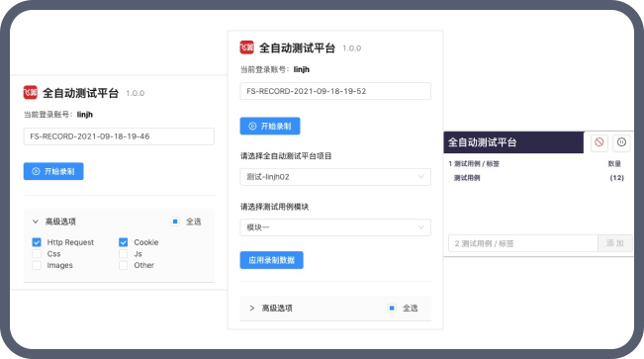Open the 模块一 module dropdown
This screenshot has width=644, height=359.
pyautogui.click(x=335, y=227)
